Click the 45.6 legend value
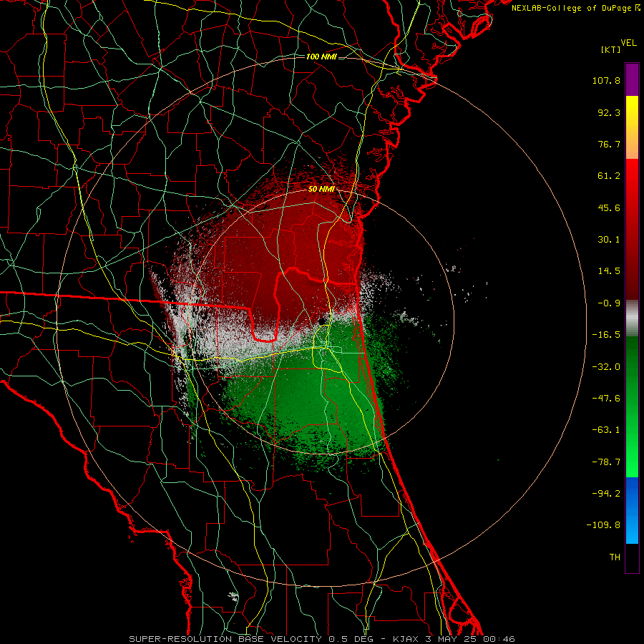644x644 pixels. [x=609, y=208]
